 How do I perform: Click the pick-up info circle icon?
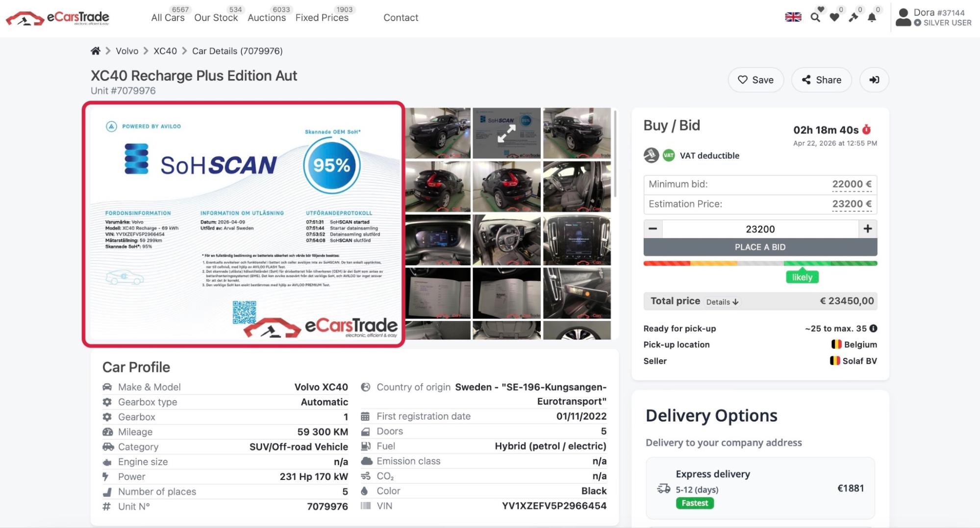click(873, 328)
